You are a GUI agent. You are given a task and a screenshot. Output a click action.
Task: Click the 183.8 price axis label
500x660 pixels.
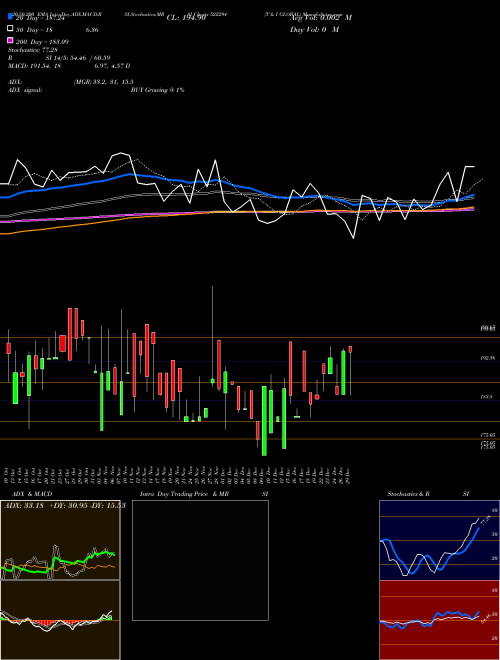point(487,397)
